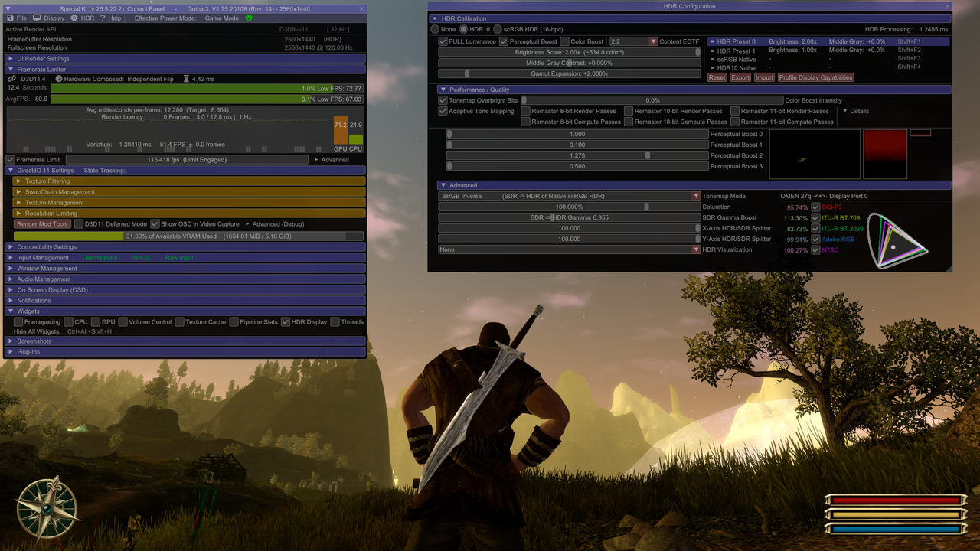
Task: Expand Resolution Limiting section
Action: [x=189, y=214]
